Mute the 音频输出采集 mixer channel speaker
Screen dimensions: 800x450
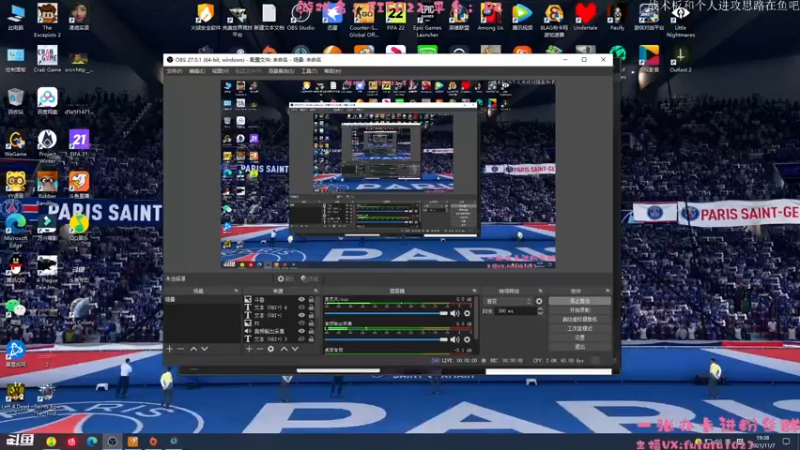(x=455, y=339)
